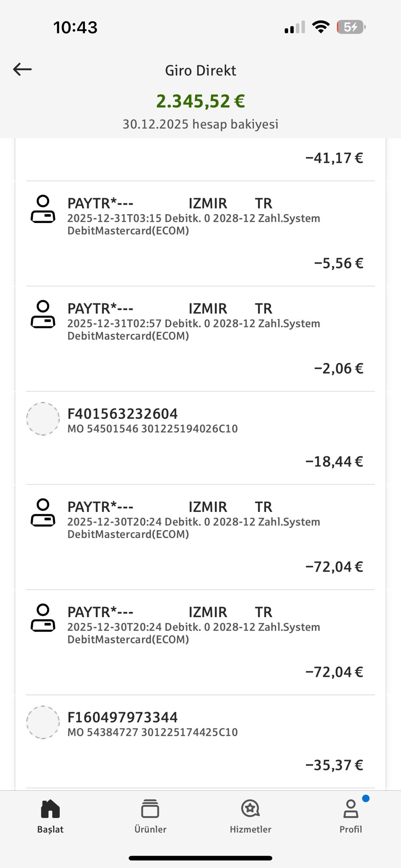Tap the 2.345,52 € account balance
401x868 pixels.
(200, 101)
